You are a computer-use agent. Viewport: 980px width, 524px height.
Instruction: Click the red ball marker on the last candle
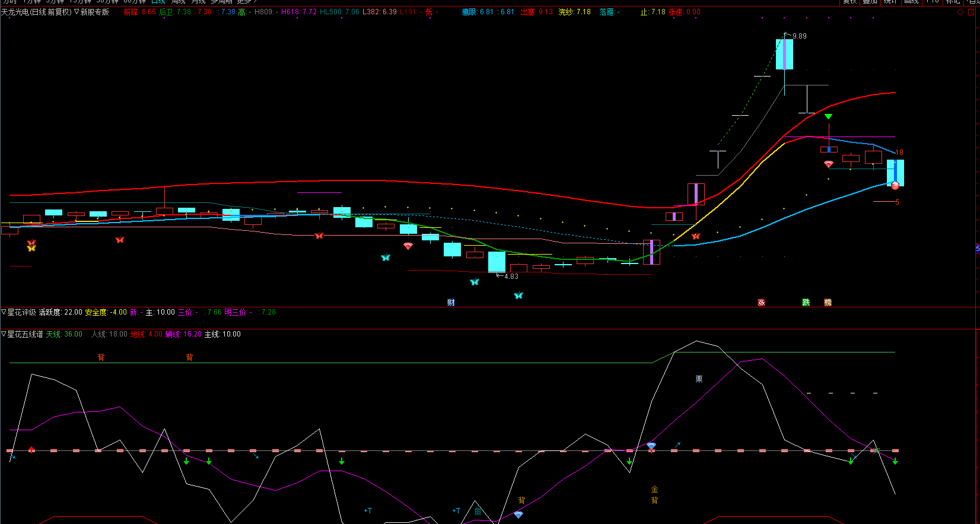pos(895,185)
